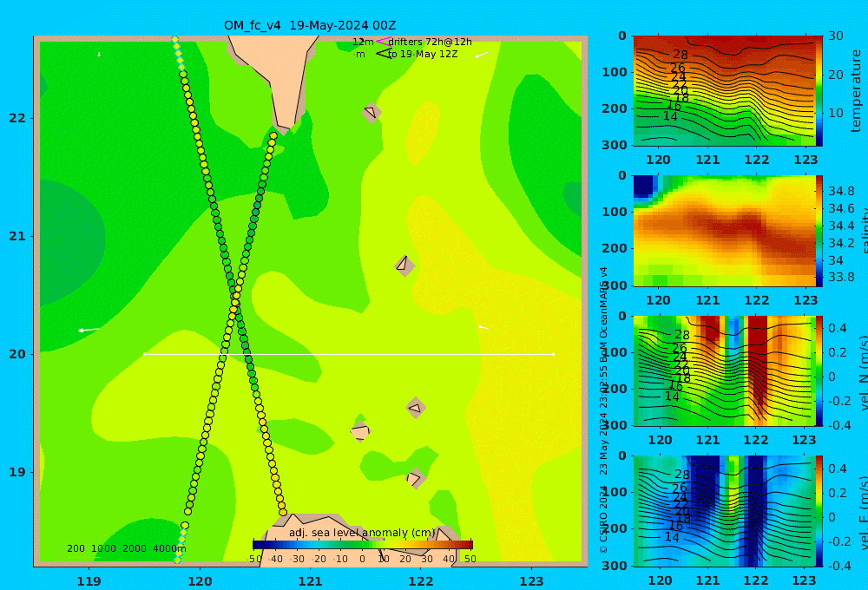Open the eastward velocity section panel
Image resolution: width=868 pixels, height=590 pixels.
[x=724, y=511]
